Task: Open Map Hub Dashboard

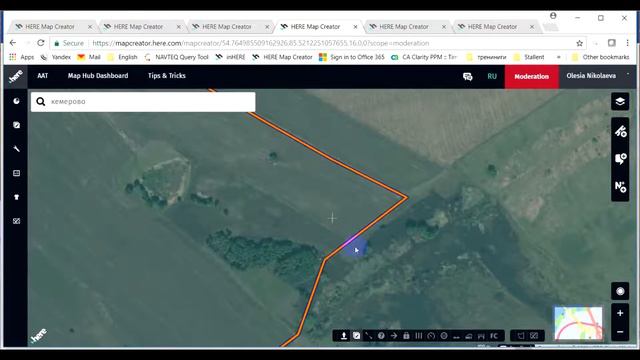Action: [x=98, y=76]
